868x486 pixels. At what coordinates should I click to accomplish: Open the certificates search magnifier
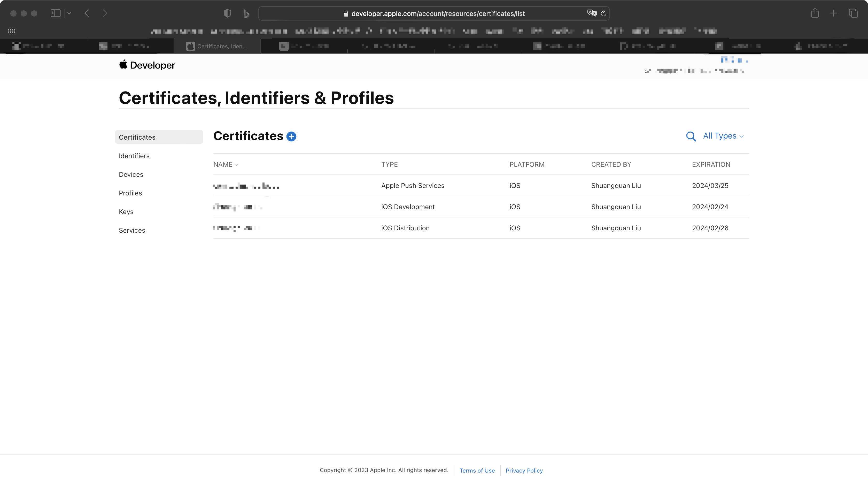[691, 136]
